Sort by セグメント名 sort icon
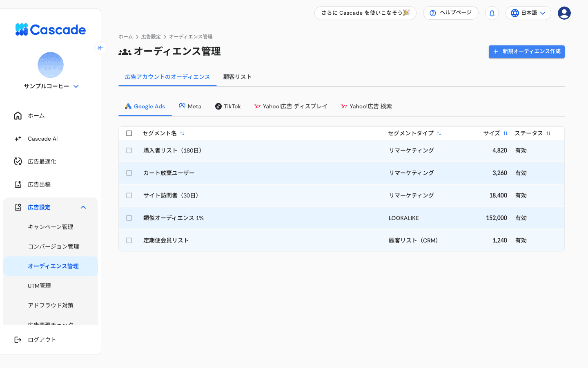This screenshot has height=368, width=588. click(182, 133)
